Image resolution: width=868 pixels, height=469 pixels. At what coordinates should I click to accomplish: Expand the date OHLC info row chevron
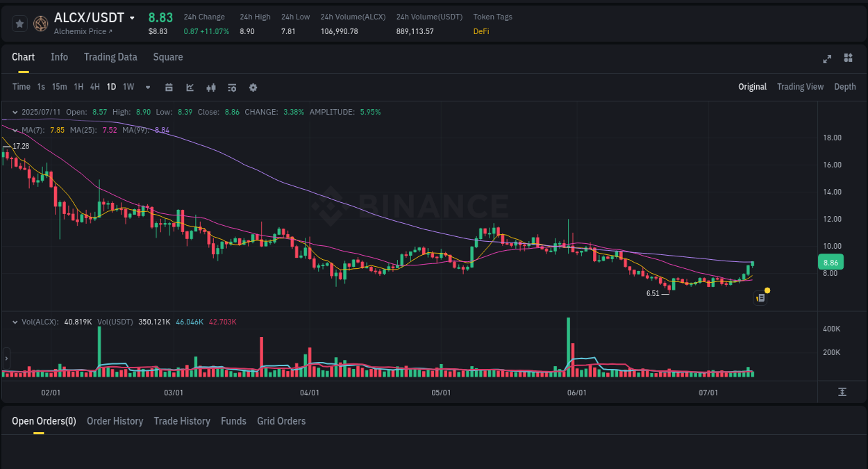(15, 112)
